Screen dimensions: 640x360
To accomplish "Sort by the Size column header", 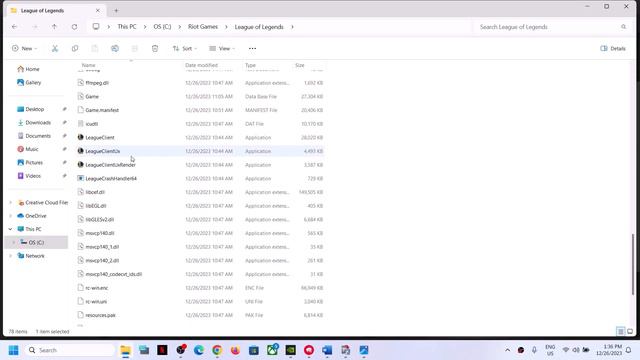I will [x=300, y=65].
